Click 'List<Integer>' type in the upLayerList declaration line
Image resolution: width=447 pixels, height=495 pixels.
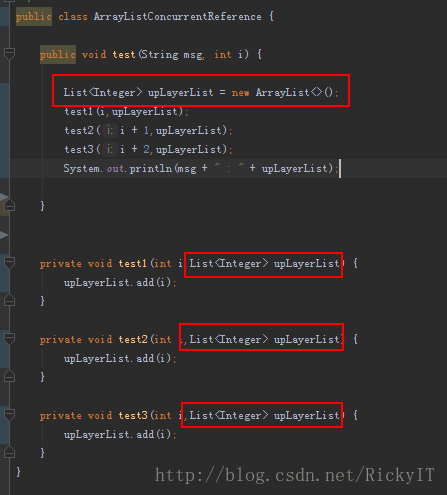(103, 92)
